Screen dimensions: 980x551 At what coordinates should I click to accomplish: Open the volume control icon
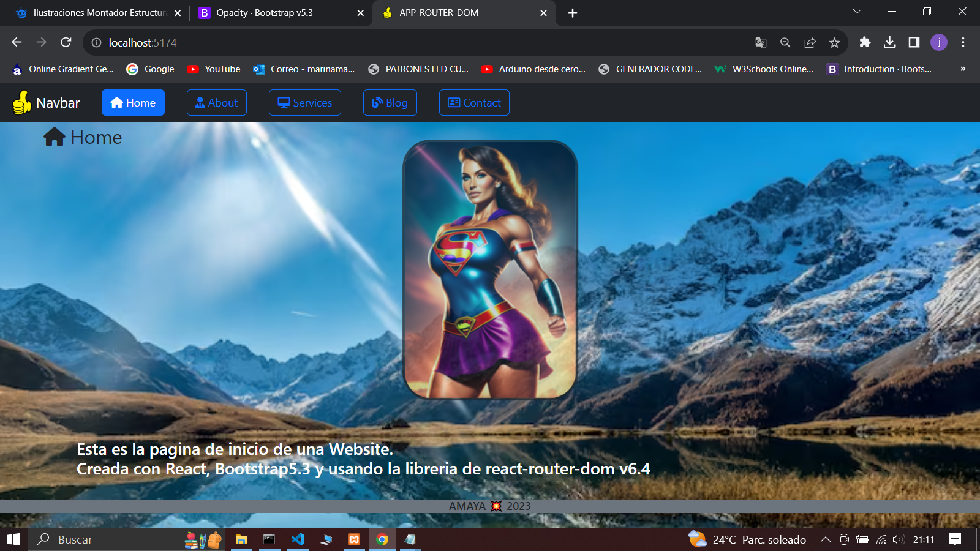[899, 539]
